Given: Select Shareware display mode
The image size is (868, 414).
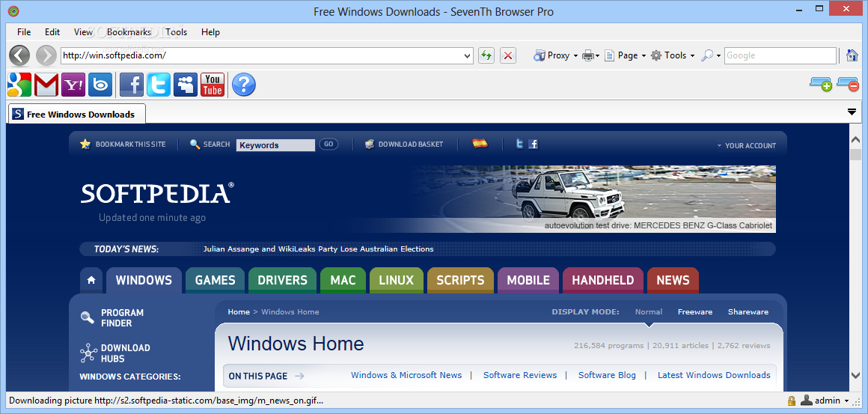Looking at the screenshot, I should pos(748,311).
